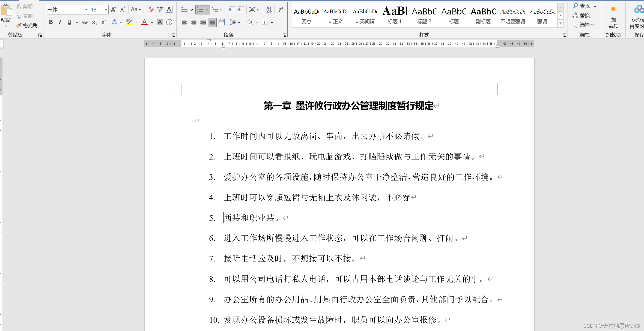The width and height of the screenshot is (644, 331).
Task: Toggle bold formatting
Action: coord(51,22)
